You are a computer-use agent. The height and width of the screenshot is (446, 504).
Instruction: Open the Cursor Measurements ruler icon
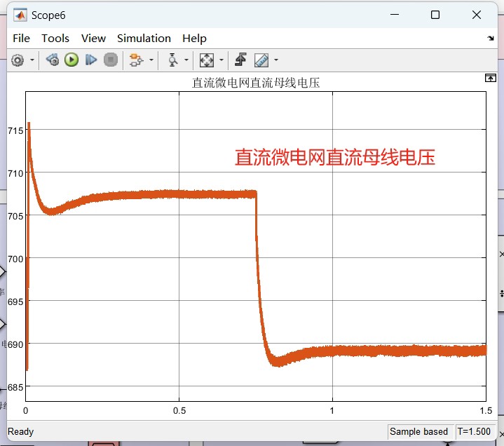click(x=261, y=60)
